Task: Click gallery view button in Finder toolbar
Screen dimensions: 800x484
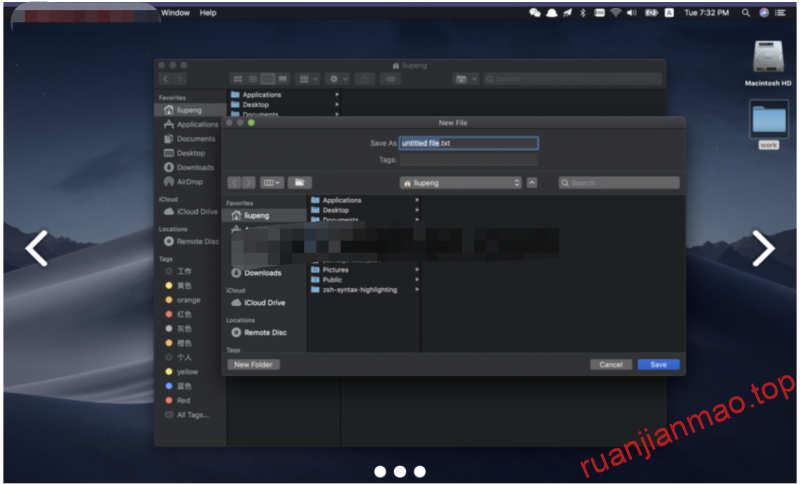Action: [x=283, y=79]
